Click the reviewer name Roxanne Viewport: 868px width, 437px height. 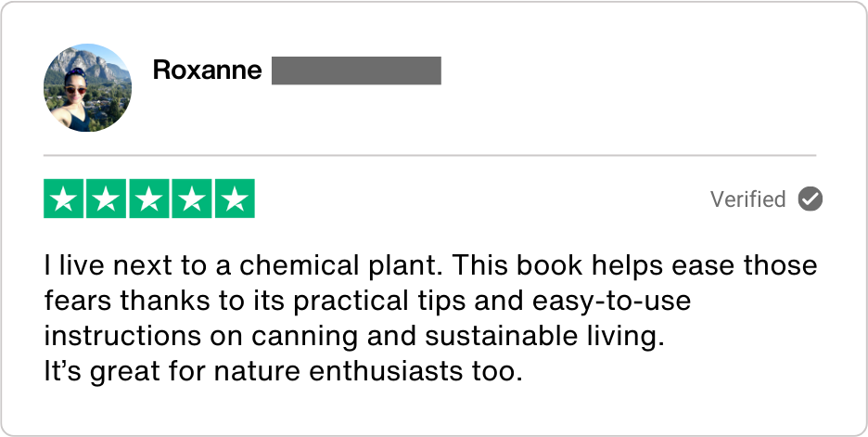click(x=207, y=71)
